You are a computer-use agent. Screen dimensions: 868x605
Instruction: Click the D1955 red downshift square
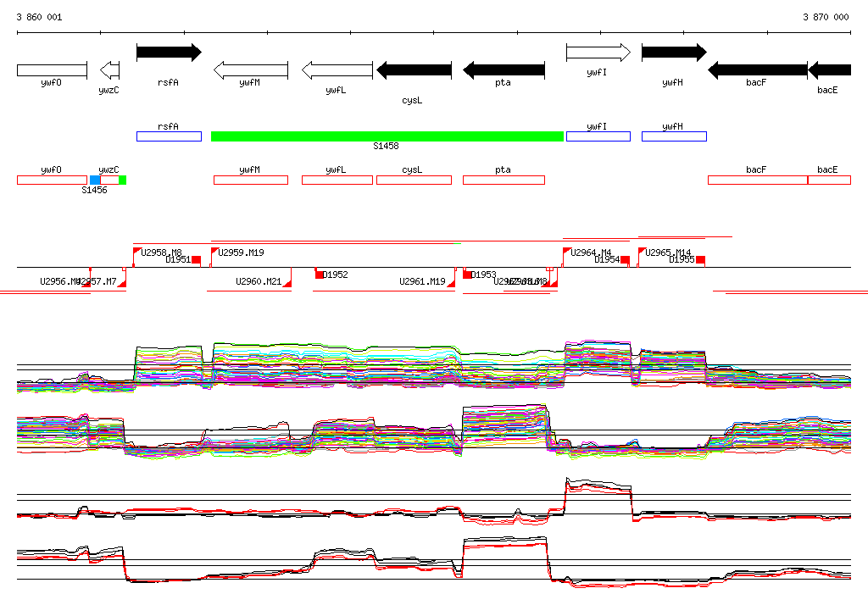click(701, 260)
